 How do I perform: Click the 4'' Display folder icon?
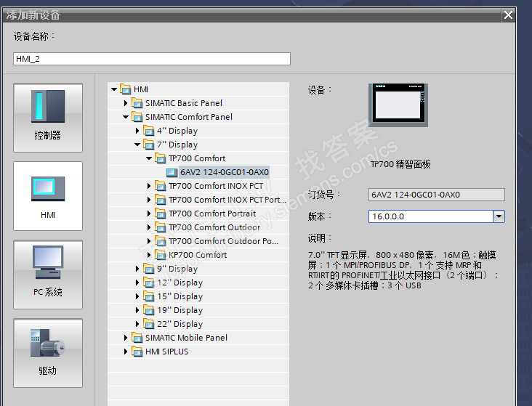[x=148, y=131]
